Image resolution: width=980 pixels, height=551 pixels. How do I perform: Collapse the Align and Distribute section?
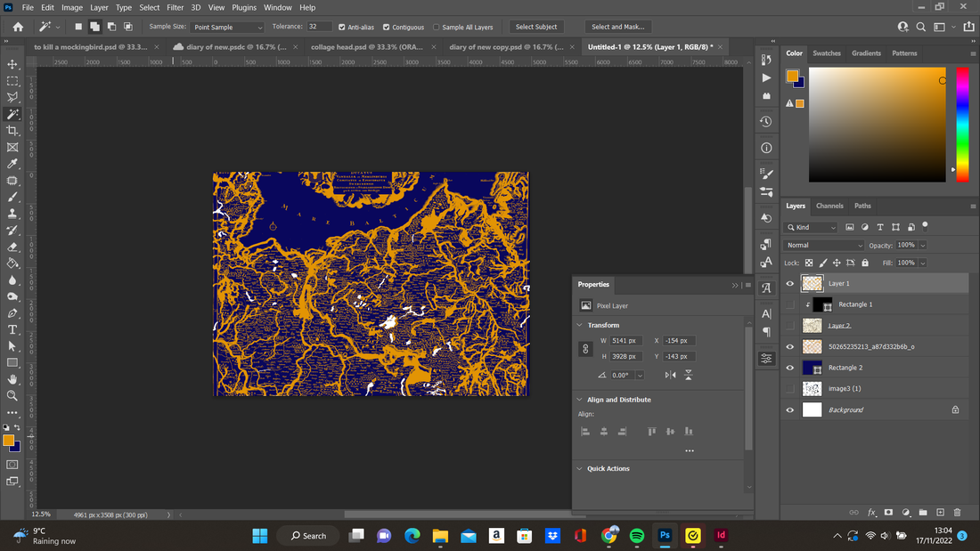point(579,399)
